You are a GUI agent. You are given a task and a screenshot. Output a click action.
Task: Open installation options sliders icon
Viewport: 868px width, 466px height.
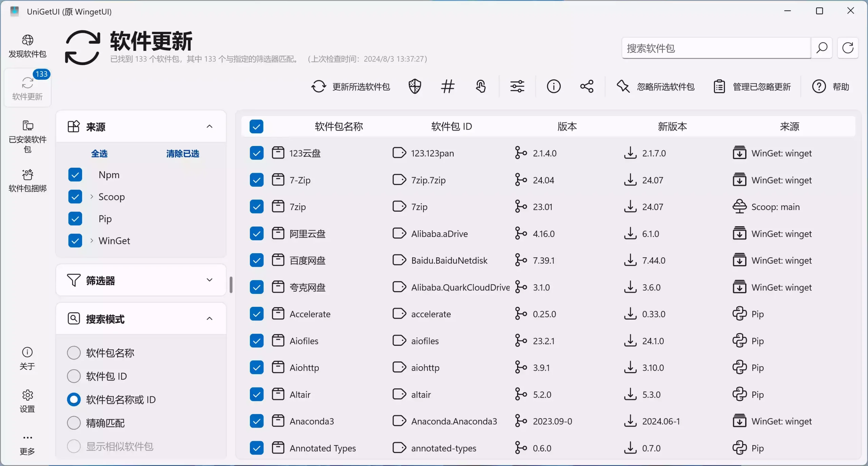coord(517,87)
